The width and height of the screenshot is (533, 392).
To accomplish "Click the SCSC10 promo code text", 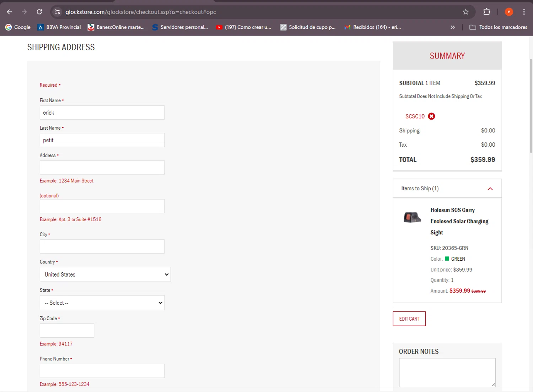I will point(415,116).
